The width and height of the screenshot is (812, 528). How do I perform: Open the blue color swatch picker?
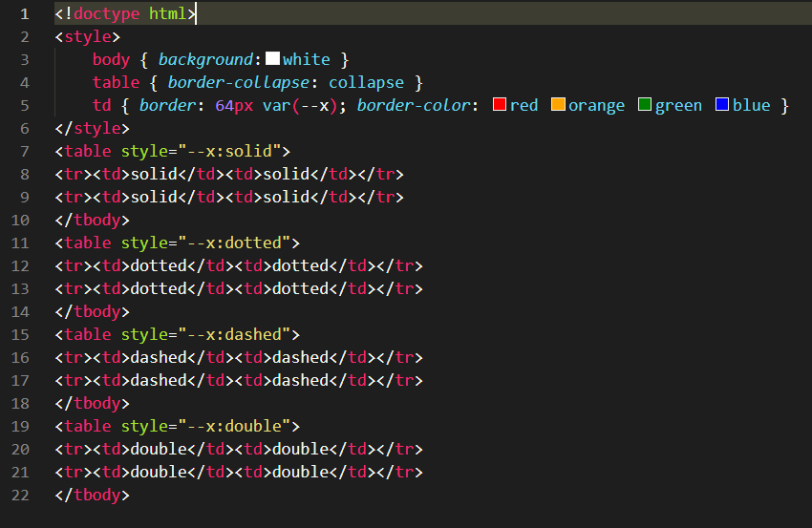pos(722,104)
